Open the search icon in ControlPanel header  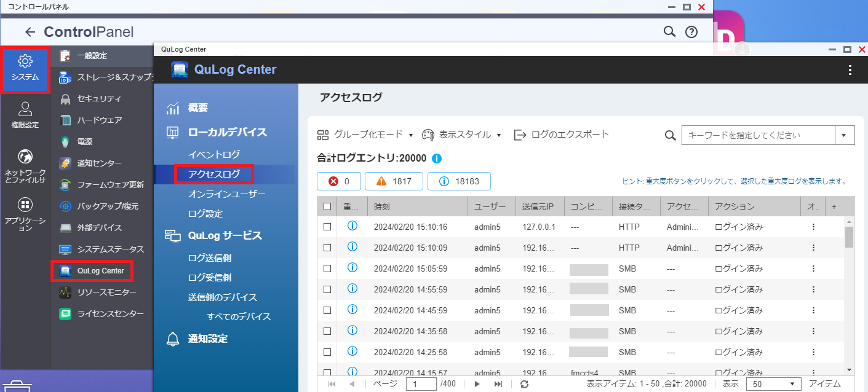669,31
